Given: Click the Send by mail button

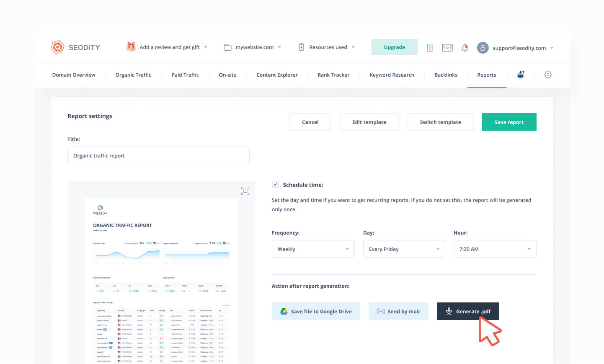Looking at the screenshot, I should tap(398, 311).
